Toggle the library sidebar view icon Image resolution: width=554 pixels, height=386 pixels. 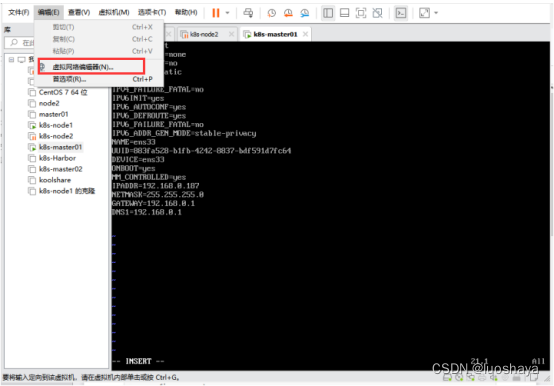pyautogui.click(x=328, y=13)
